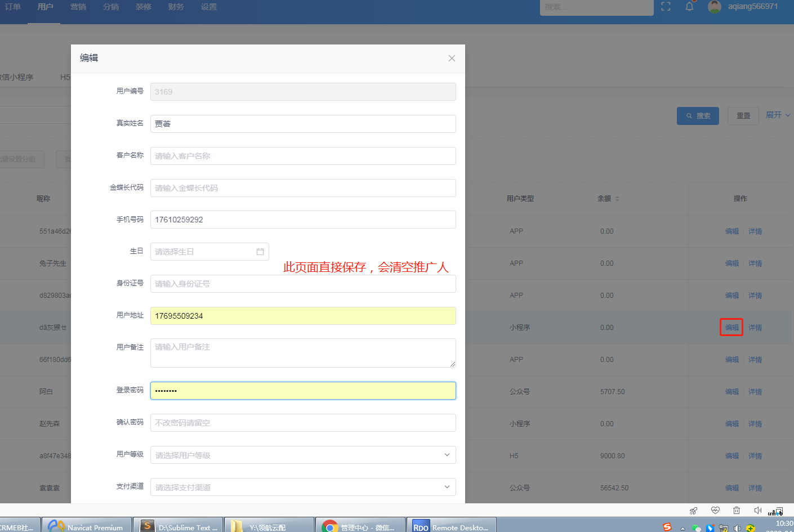Screen dimensions: 794x532
Task: Click the 用户地址 field with 17695509234
Action: tap(303, 316)
